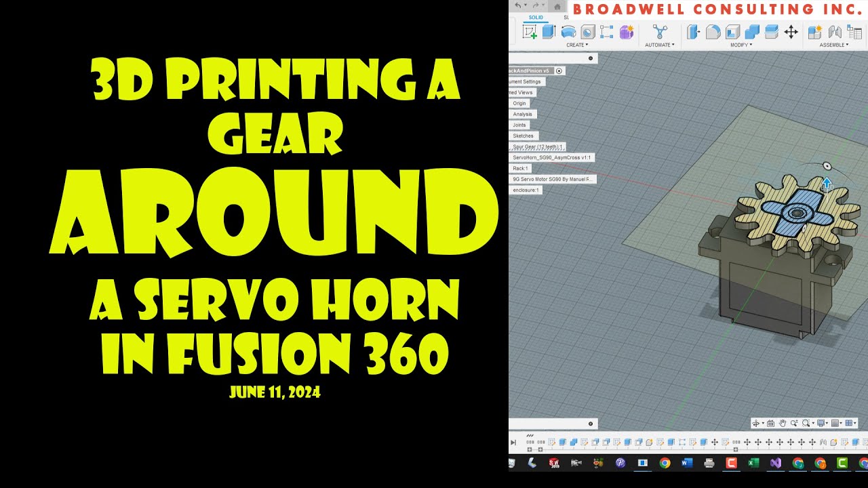The image size is (868, 488).
Task: Select the Press Pull tool
Action: click(693, 32)
